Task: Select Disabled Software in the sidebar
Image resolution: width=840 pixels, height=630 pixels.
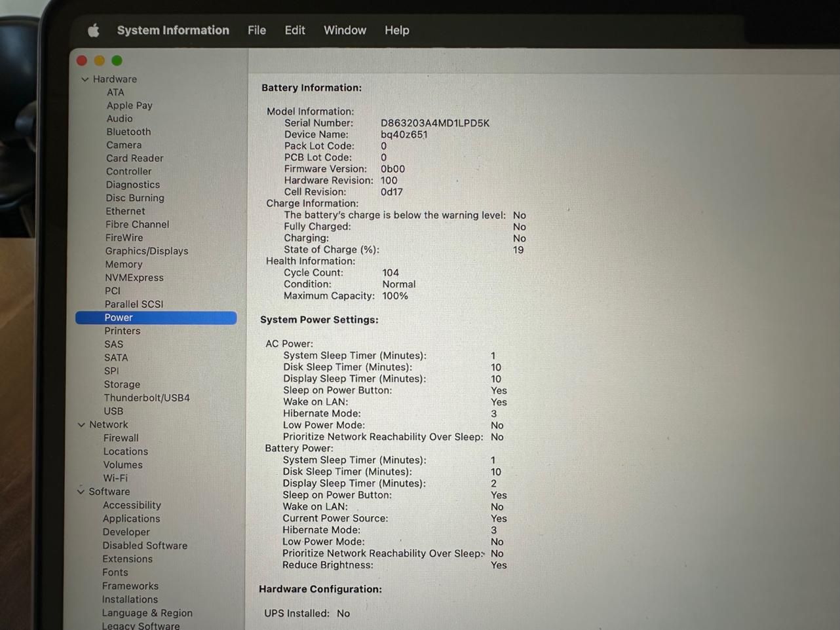Action: point(145,546)
